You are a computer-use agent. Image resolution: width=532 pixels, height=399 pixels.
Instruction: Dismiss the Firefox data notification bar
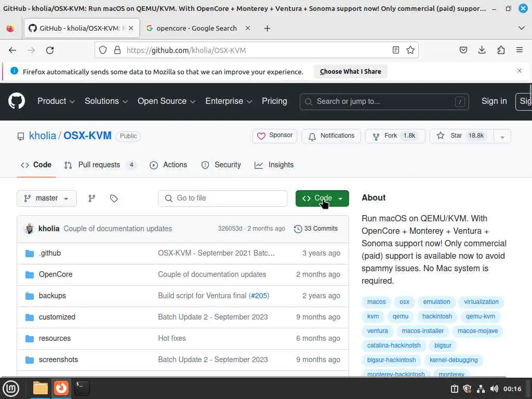pyautogui.click(x=520, y=71)
